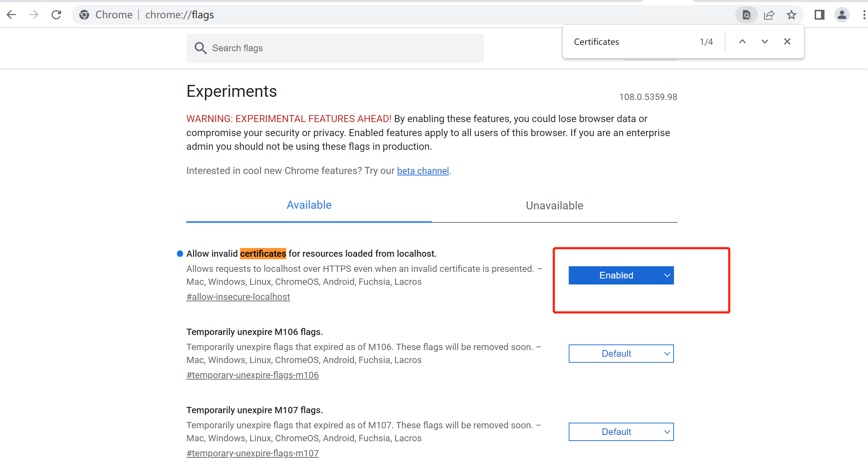Open the Enabled dropdown for allow-insecure-localhost
This screenshot has width=868, height=476.
pyautogui.click(x=621, y=275)
